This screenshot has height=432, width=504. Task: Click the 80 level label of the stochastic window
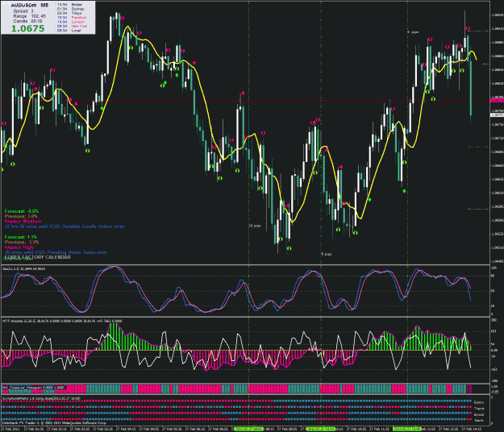[x=493, y=276]
